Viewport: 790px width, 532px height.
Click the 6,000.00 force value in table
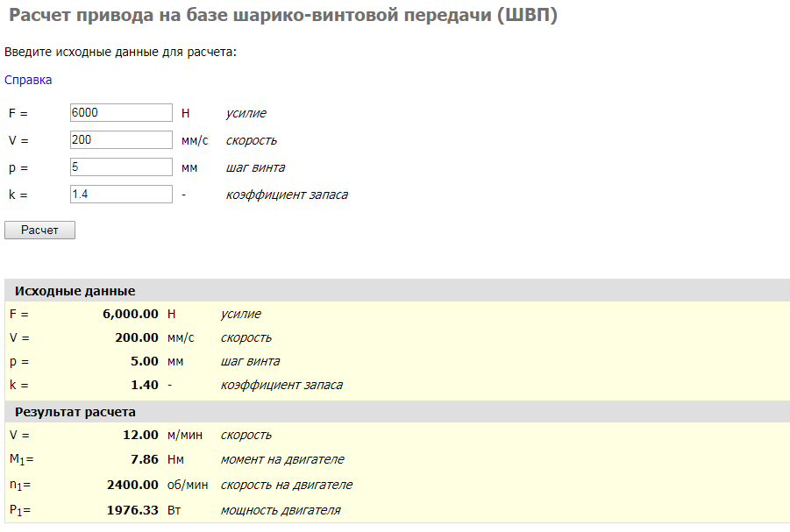coord(131,314)
